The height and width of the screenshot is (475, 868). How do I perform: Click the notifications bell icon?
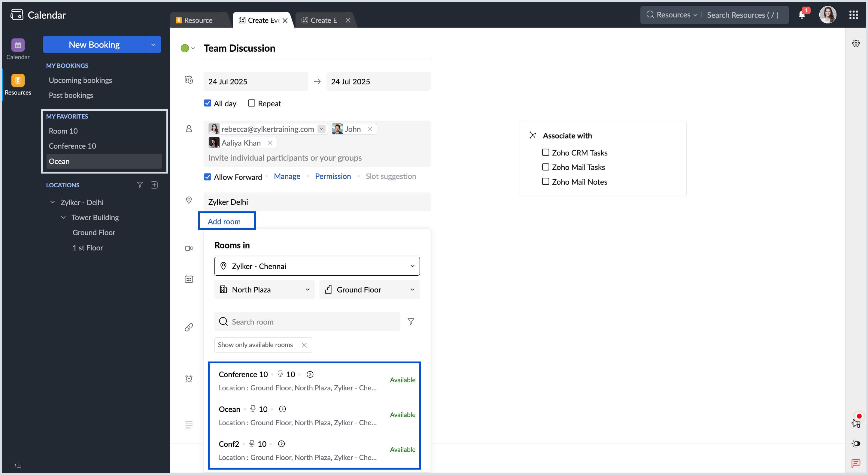point(802,15)
